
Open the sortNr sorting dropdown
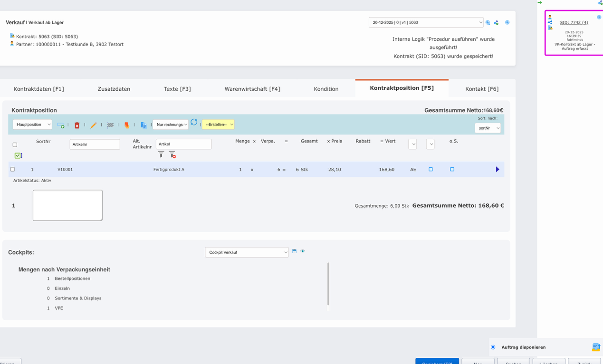488,128
